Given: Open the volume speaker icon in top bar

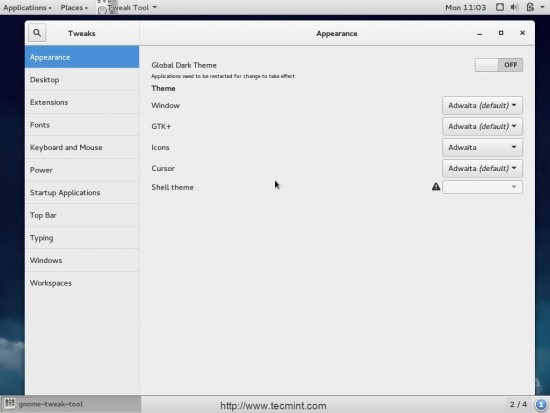Looking at the screenshot, I should (x=515, y=7).
